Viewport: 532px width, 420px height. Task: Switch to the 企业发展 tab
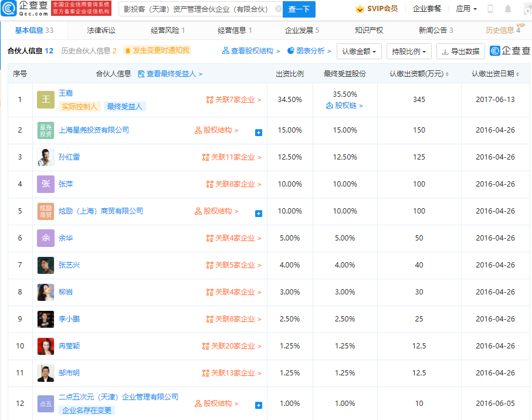pos(302,30)
